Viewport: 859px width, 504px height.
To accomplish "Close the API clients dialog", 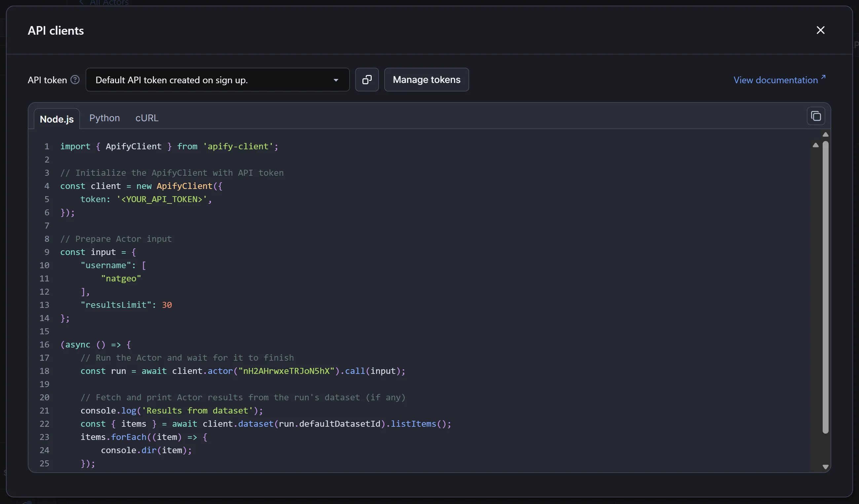I will pyautogui.click(x=820, y=30).
